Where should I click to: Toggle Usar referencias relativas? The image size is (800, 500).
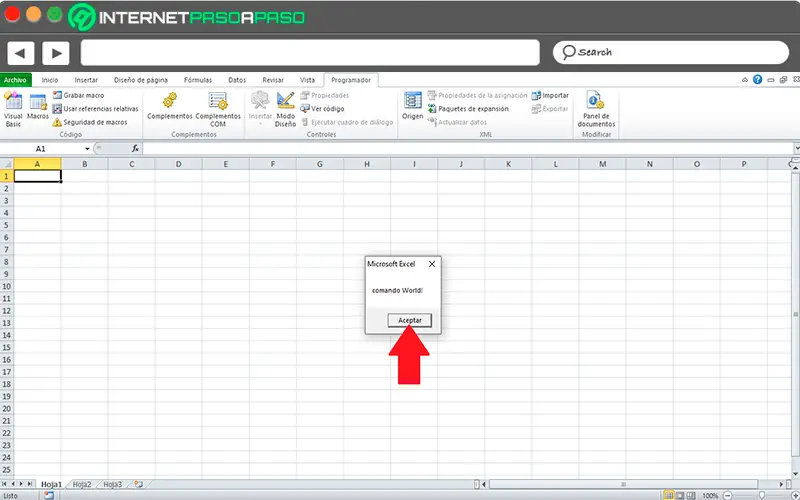tap(95, 109)
